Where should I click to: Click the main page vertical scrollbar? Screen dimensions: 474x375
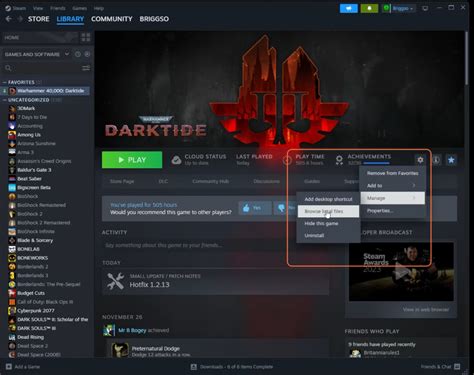point(466,58)
